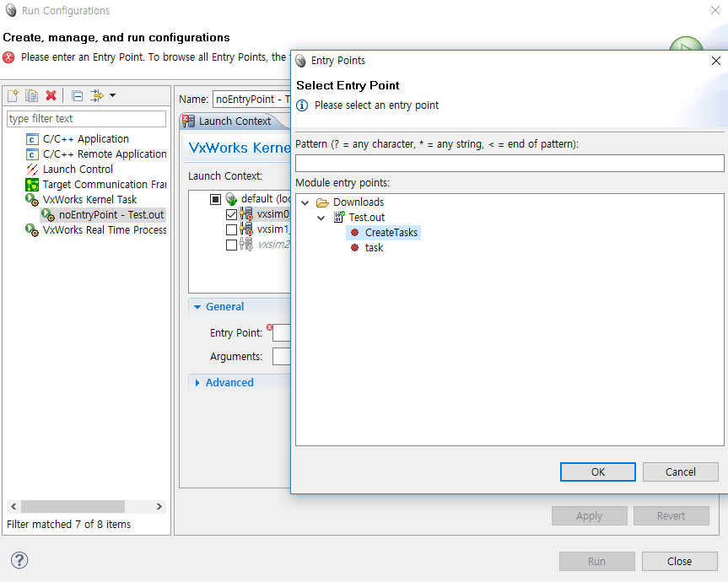Delete selected launch configuration with red X

click(51, 95)
